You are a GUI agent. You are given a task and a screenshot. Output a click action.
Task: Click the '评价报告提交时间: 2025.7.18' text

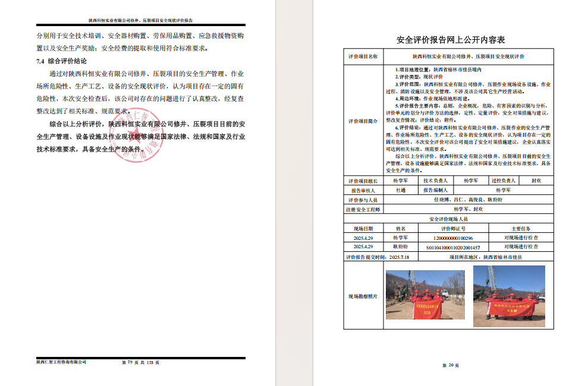(378, 257)
